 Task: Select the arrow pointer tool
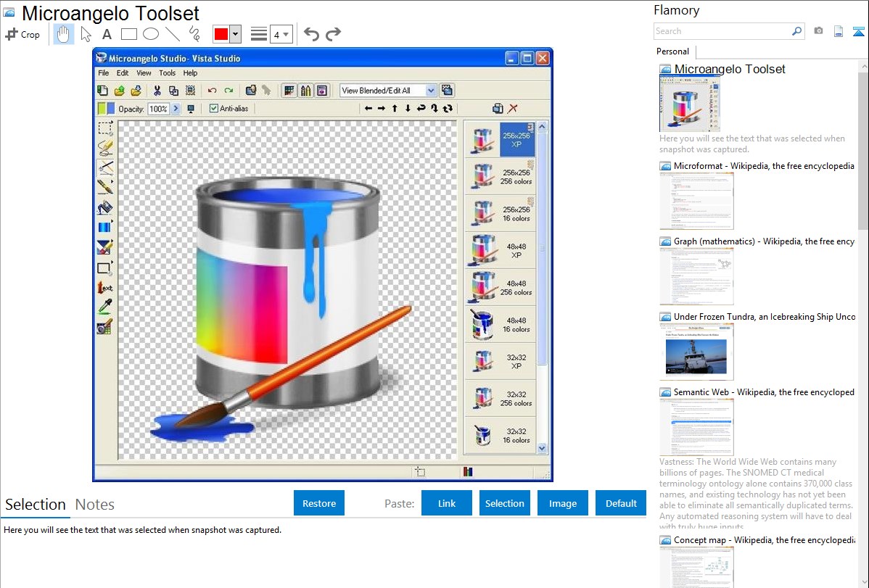86,34
